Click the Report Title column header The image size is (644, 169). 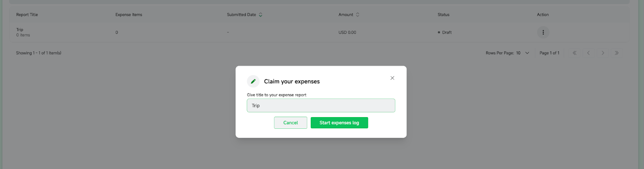point(27,15)
